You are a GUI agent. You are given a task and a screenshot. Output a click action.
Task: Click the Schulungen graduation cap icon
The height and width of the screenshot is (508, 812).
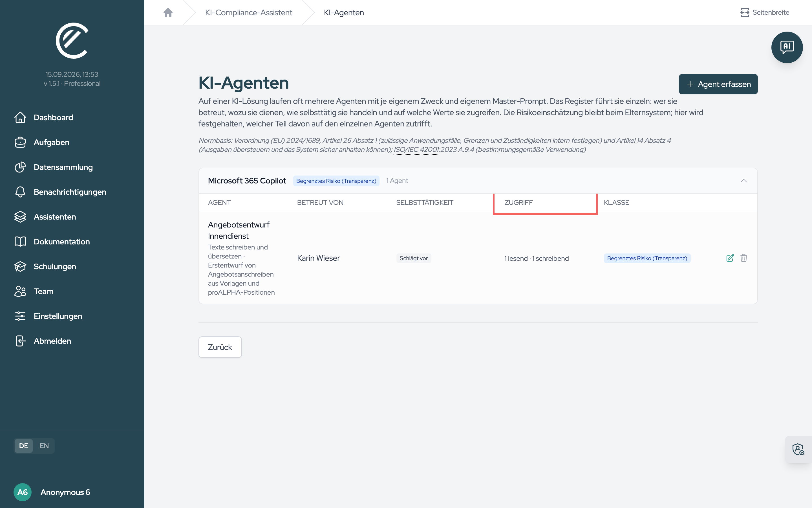(20, 267)
